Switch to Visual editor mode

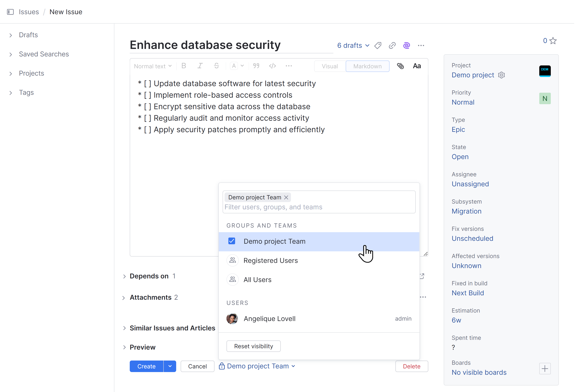tap(330, 66)
